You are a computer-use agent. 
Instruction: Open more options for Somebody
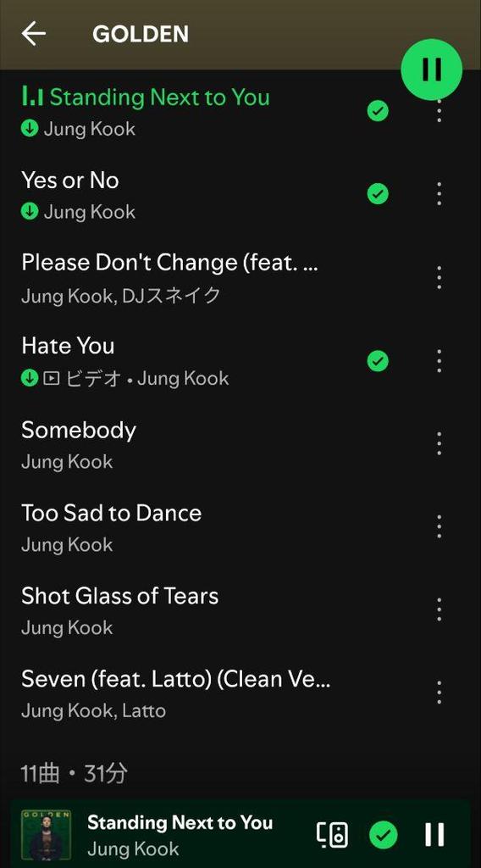(439, 443)
